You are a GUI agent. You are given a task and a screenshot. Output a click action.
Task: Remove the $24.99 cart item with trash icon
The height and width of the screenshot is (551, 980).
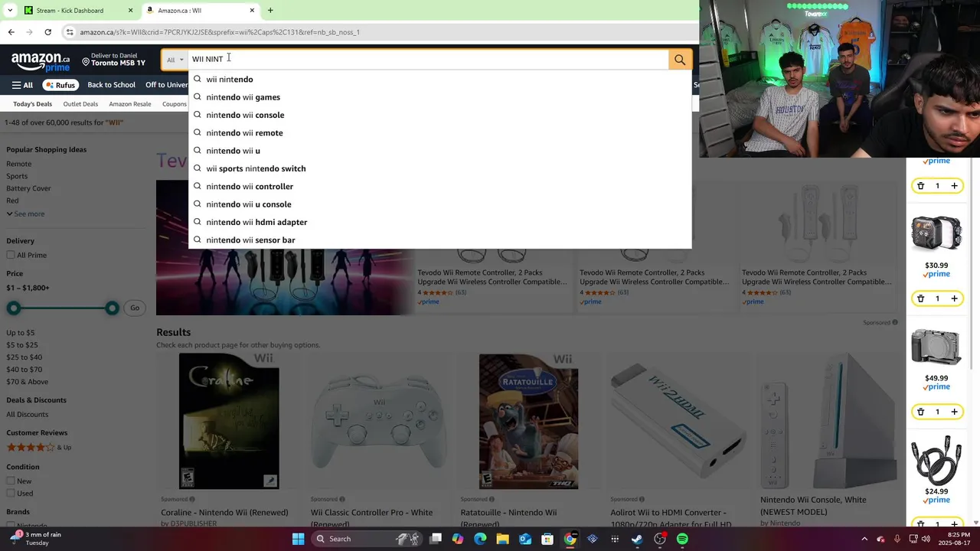pos(920,524)
